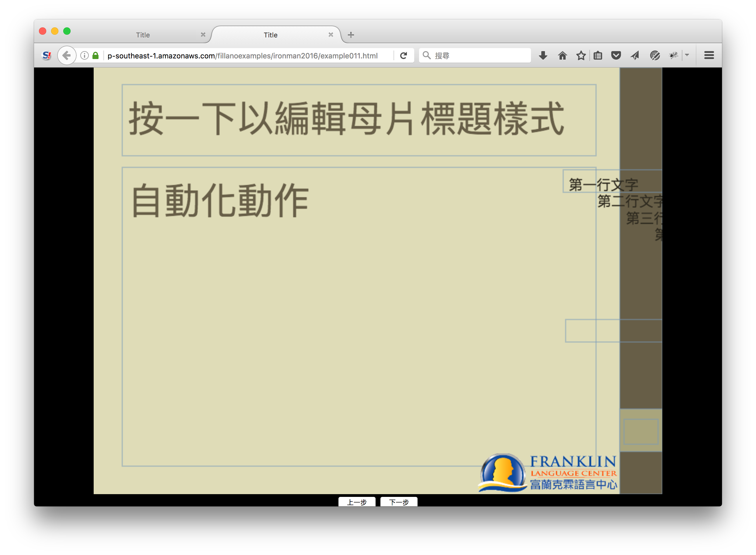This screenshot has width=756, height=555.
Task: Save page to Pocket icon
Action: [616, 55]
